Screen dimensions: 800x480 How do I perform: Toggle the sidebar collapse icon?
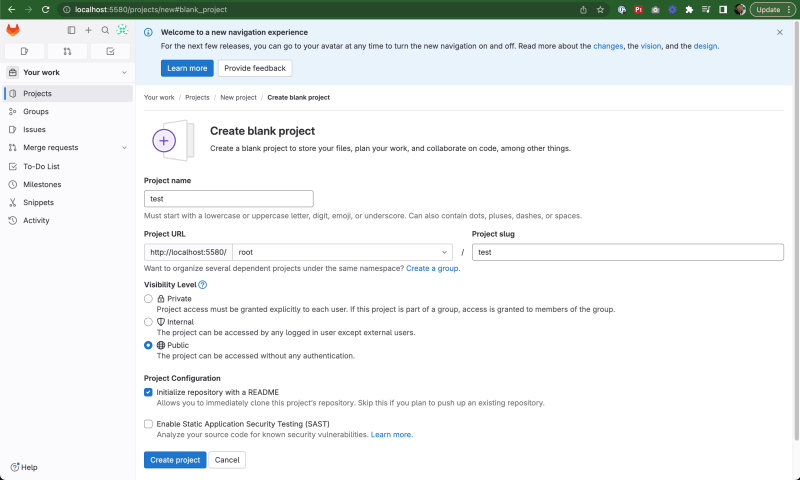[71, 30]
